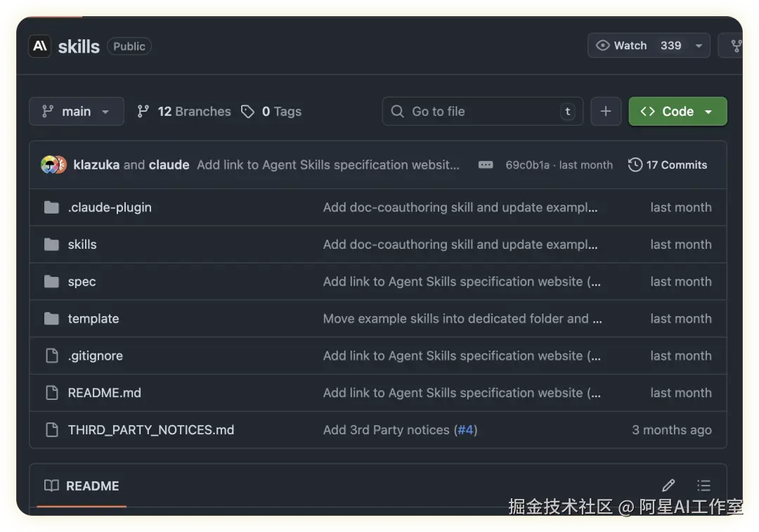Open the latest commit message link

coord(328,164)
